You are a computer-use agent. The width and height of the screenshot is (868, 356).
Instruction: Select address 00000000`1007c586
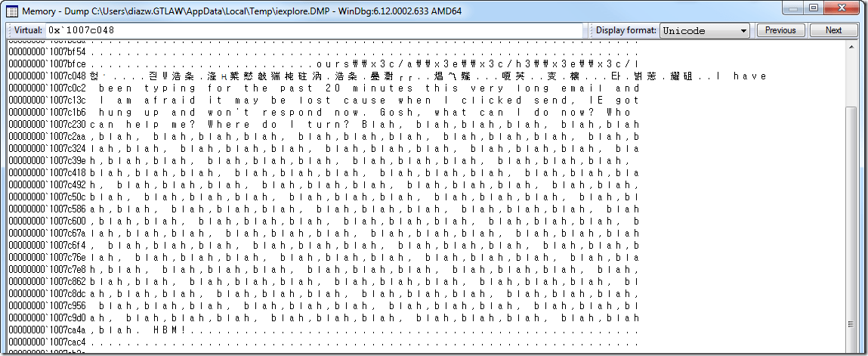(47, 209)
